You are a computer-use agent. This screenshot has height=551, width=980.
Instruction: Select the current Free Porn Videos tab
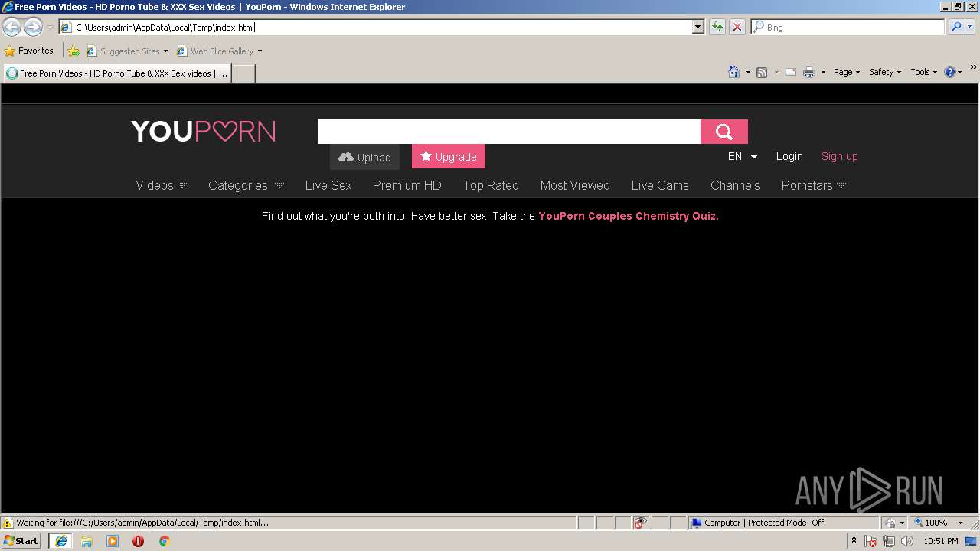coord(117,73)
